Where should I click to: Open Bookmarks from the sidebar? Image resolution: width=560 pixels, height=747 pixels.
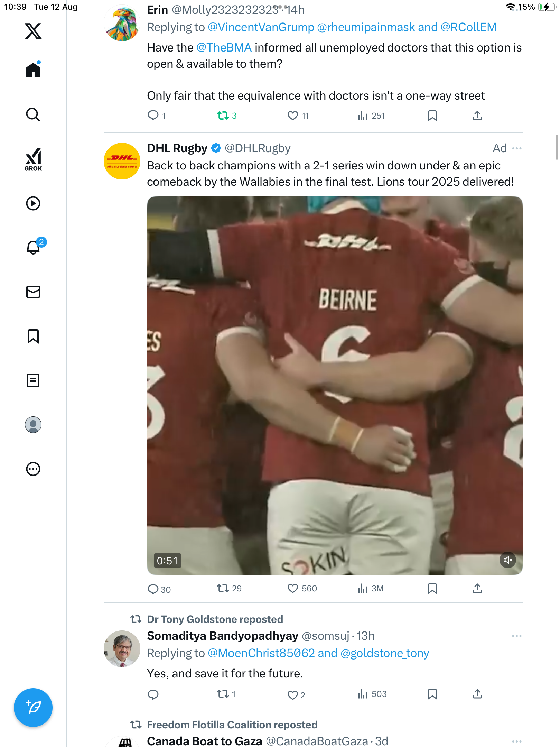[x=33, y=336]
